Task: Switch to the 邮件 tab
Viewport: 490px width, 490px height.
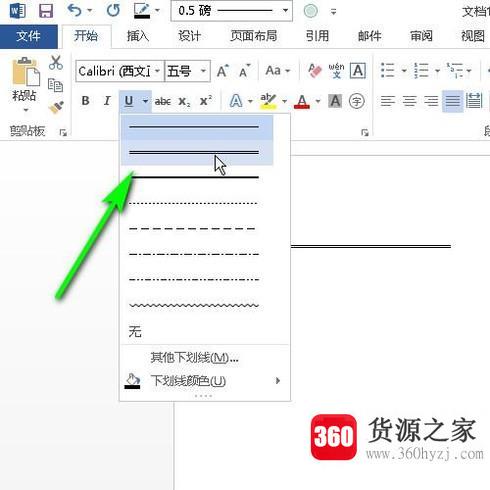Action: [x=369, y=36]
